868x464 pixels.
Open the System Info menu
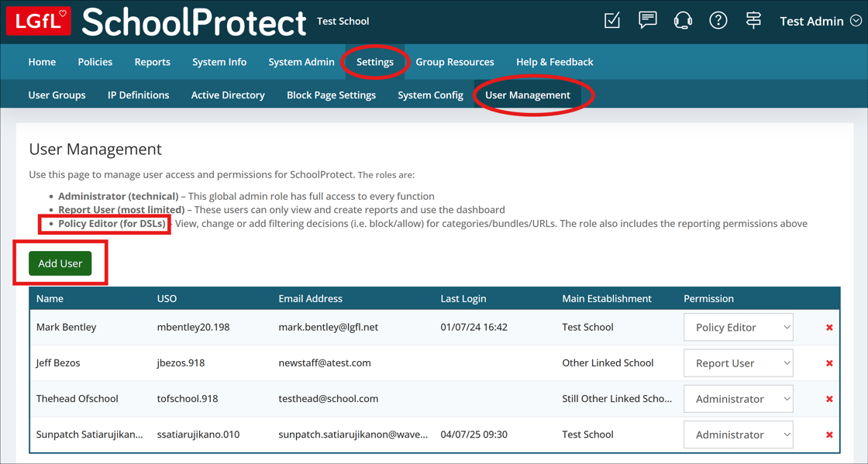coord(219,62)
